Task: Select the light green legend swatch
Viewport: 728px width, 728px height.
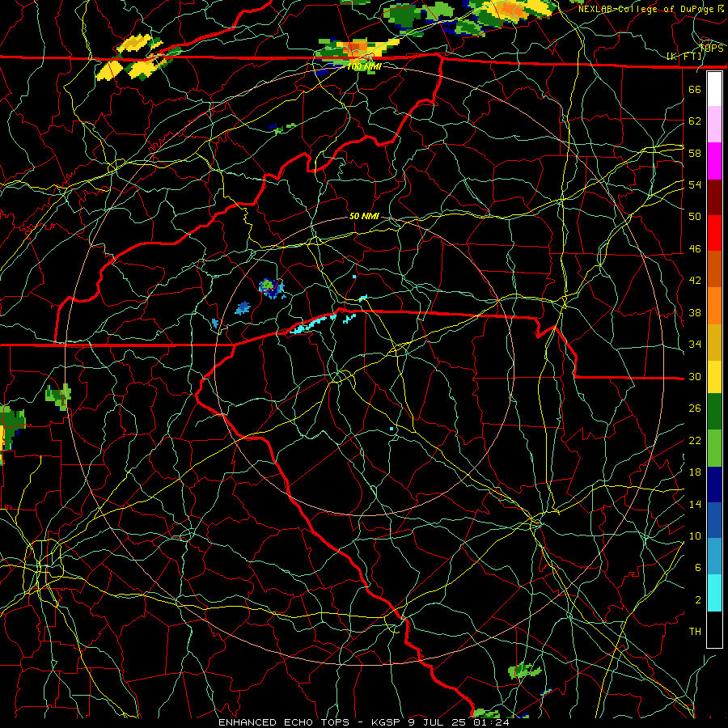Action: pyautogui.click(x=714, y=448)
